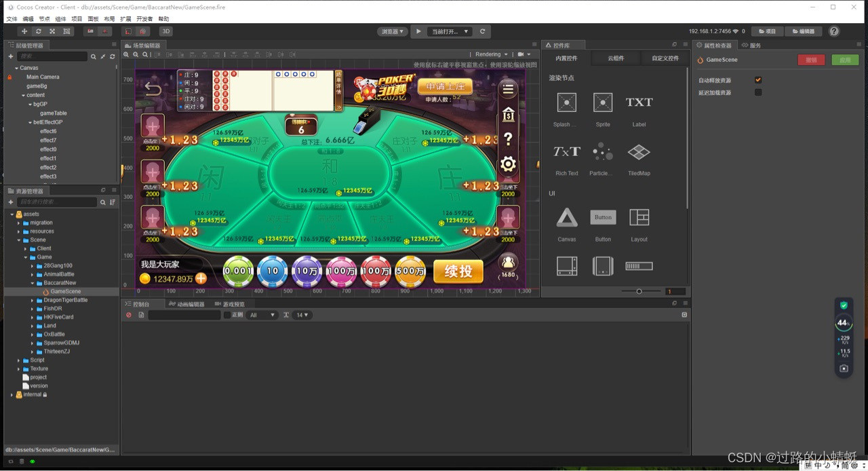Select the Scale transform tool
This screenshot has width=868, height=471.
click(x=52, y=31)
